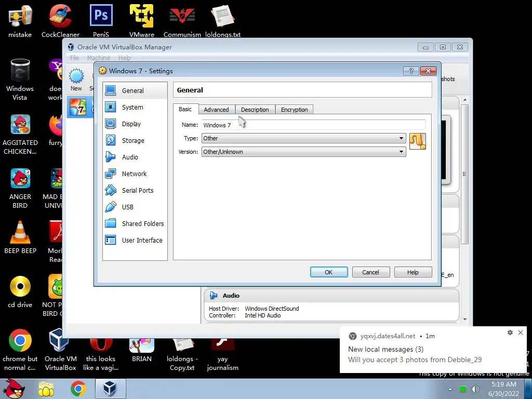Viewport: 532px width, 399px height.
Task: Click the Windows DirectSound host driver text
Action: (272, 309)
